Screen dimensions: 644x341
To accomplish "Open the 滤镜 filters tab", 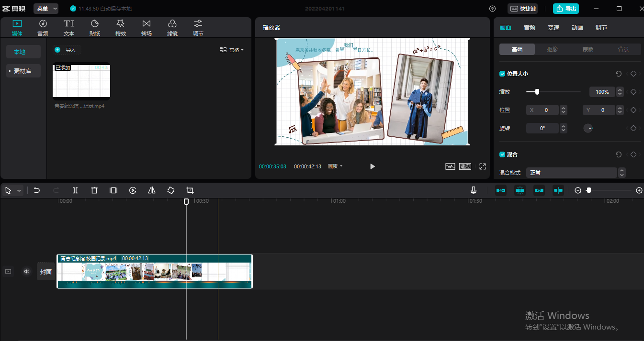I will 172,28.
